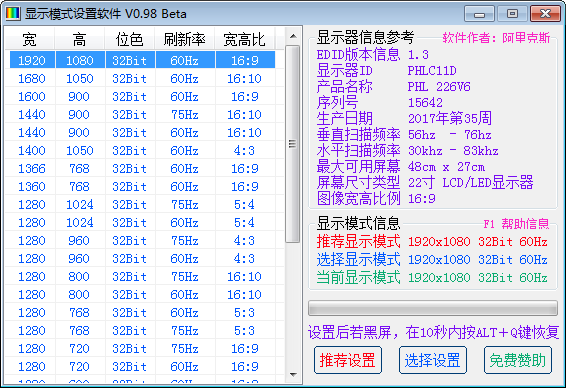The width and height of the screenshot is (566, 388).
Task: Select the 1440 x 900 60Hz row
Action: [x=143, y=132]
